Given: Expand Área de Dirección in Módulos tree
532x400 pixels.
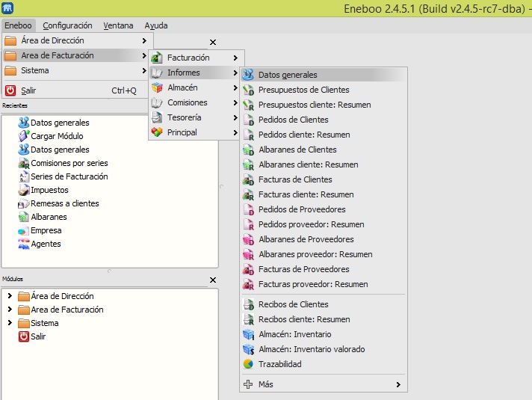Looking at the screenshot, I should (10, 296).
